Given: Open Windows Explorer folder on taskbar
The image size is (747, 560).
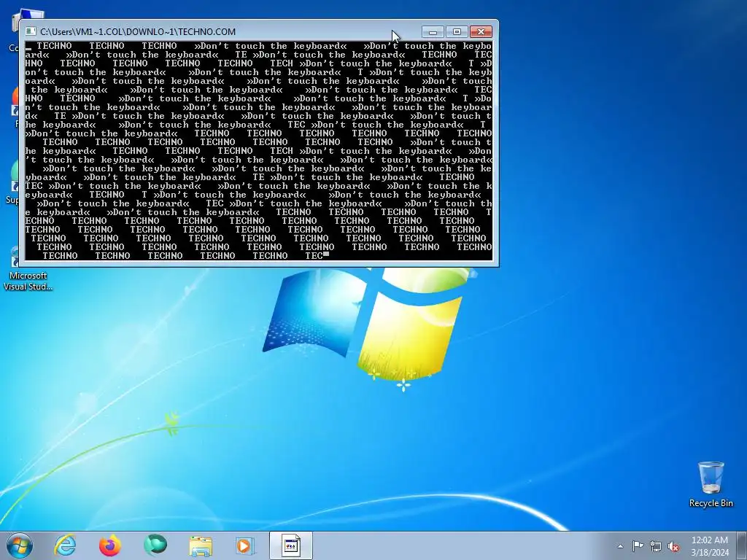Looking at the screenshot, I should coord(201,546).
